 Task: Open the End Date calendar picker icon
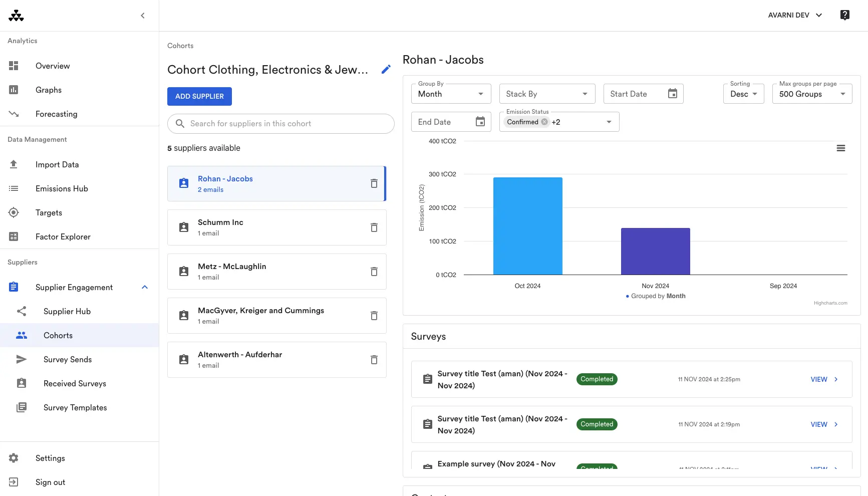(x=480, y=122)
